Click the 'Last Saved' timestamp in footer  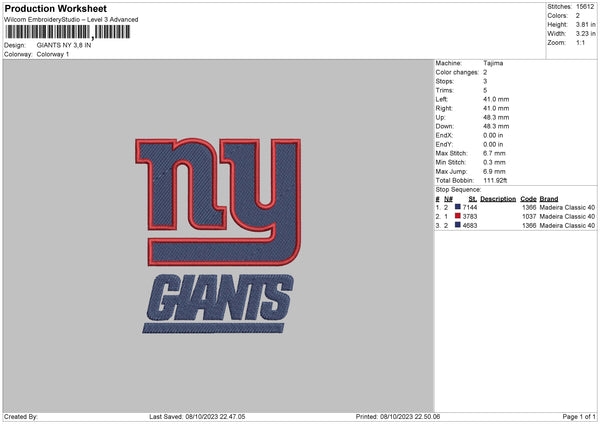click(197, 417)
